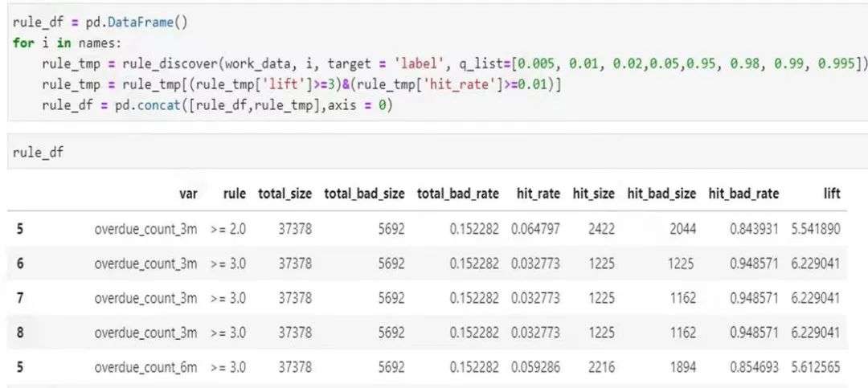Click the hit_bad_size column header
The width and height of the screenshot is (868, 388).
coord(662,194)
